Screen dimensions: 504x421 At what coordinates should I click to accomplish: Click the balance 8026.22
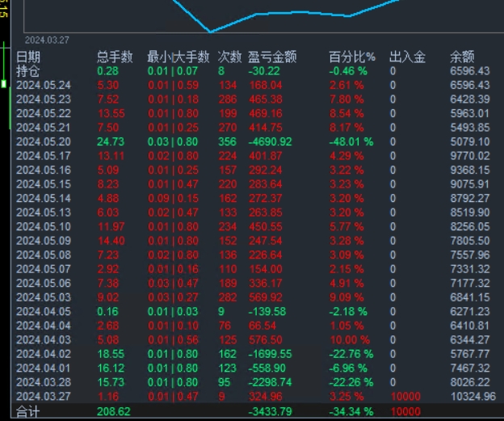point(470,382)
